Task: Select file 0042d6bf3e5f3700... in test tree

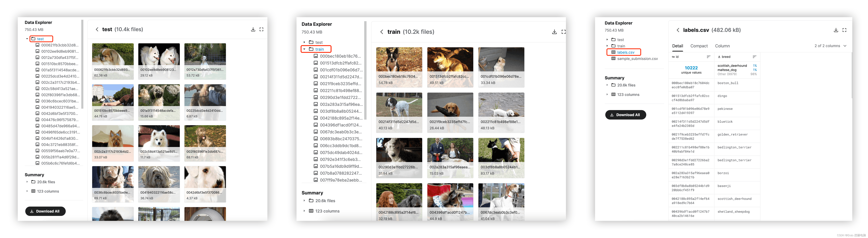Action: coord(59,114)
